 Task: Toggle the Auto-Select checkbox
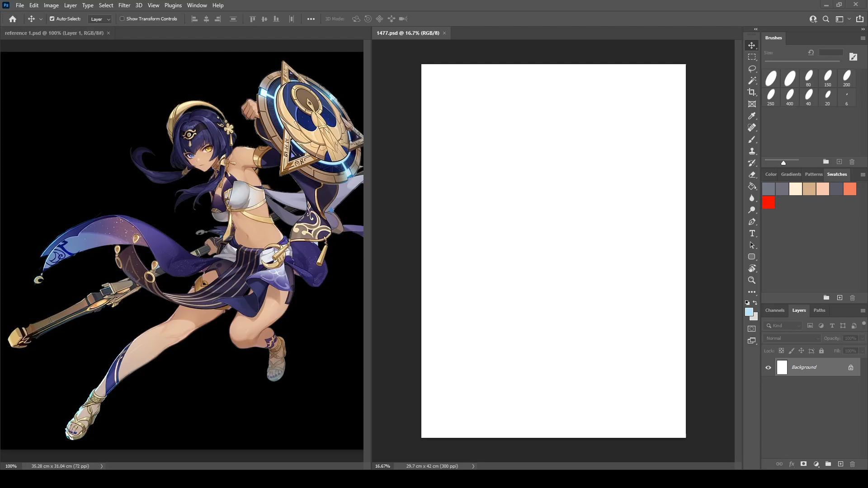click(x=52, y=19)
